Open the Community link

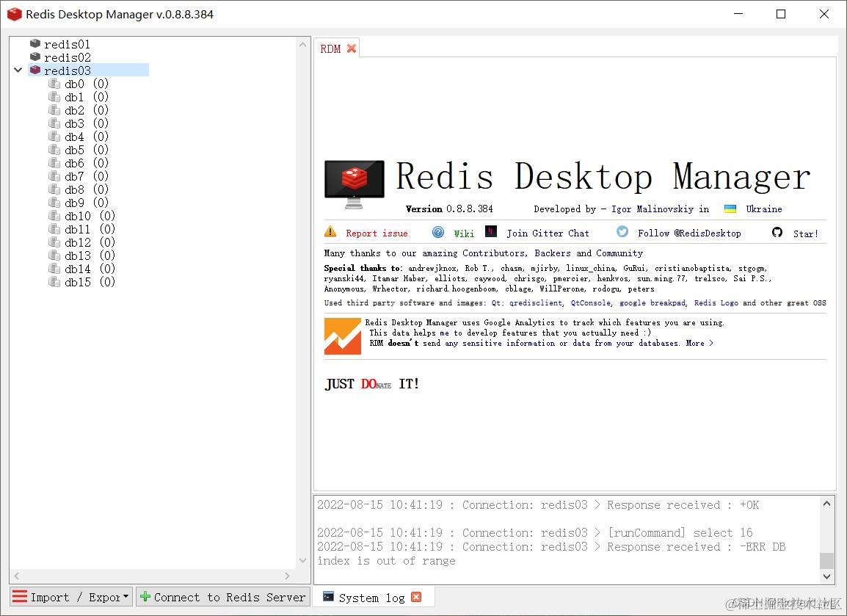(619, 253)
